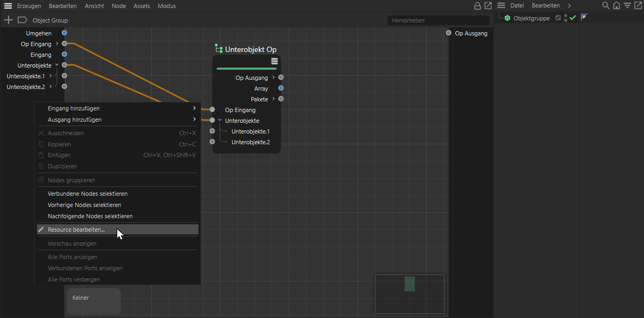Click the search magnifier in object manager
The image size is (644, 318).
[x=606, y=5]
